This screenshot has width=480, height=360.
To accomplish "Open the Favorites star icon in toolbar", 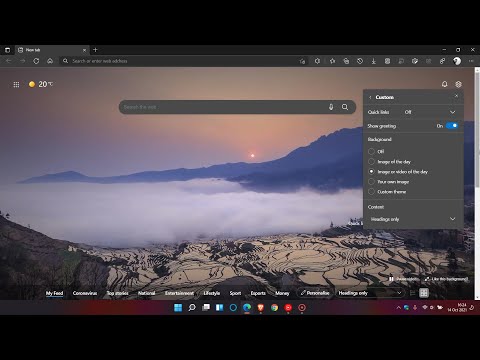I will pos(332,61).
